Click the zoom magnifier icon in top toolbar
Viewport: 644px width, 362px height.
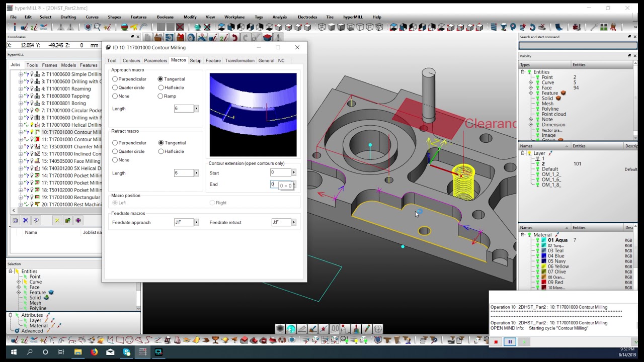pyautogui.click(x=97, y=27)
